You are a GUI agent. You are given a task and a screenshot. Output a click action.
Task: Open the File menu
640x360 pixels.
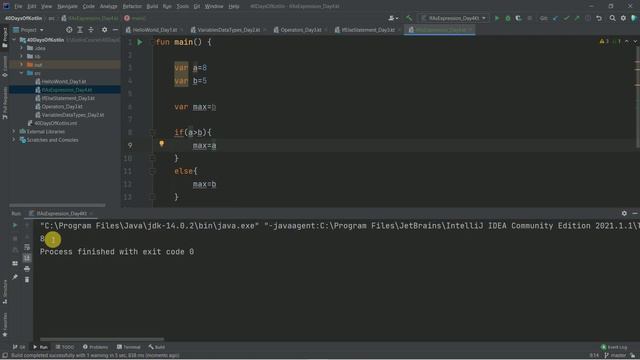coord(18,6)
